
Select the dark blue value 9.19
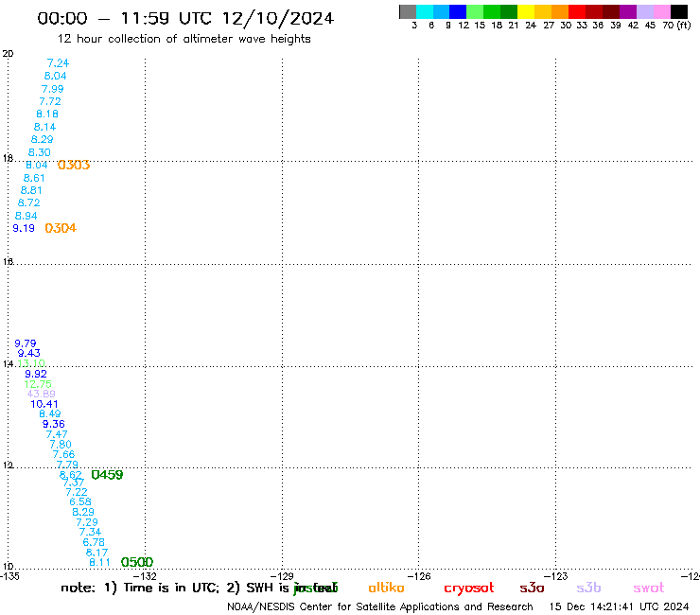pyautogui.click(x=24, y=228)
